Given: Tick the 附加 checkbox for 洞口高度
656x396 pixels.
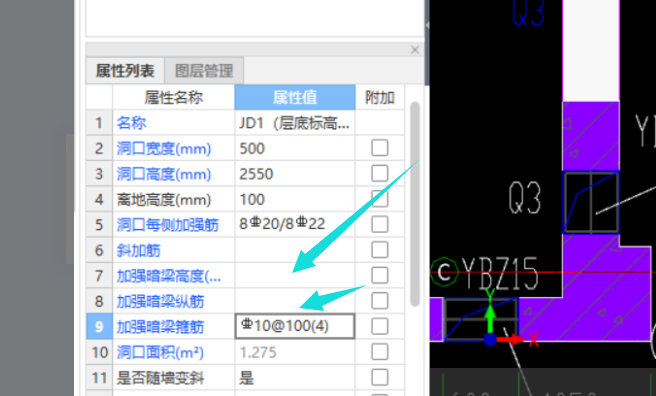Looking at the screenshot, I should (380, 174).
